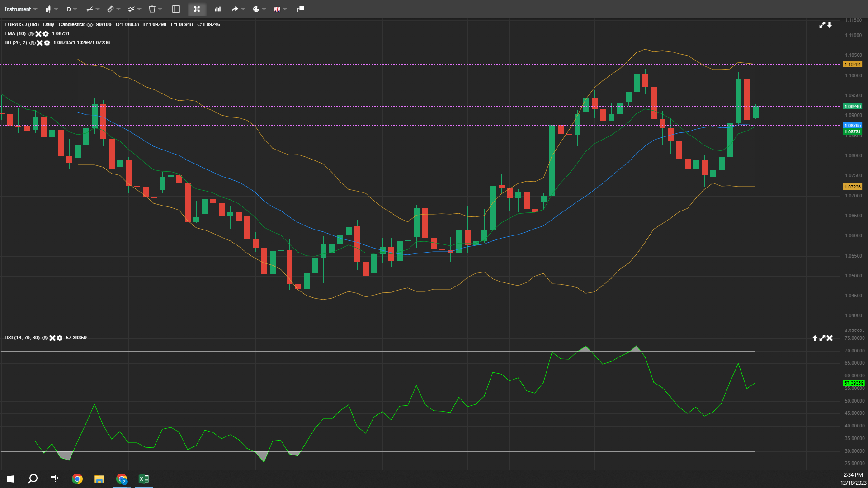868x488 pixels.
Task: Click the RSI (14, 70, 30) label
Action: click(22, 338)
